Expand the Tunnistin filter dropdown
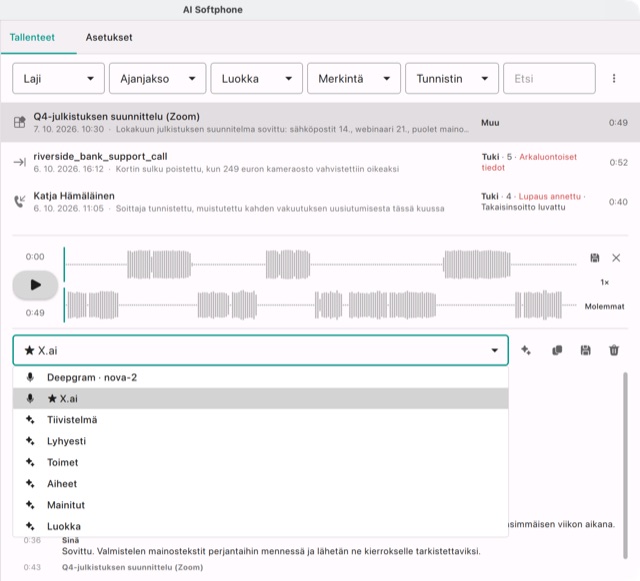Screen dimensions: 640x581 452,78
